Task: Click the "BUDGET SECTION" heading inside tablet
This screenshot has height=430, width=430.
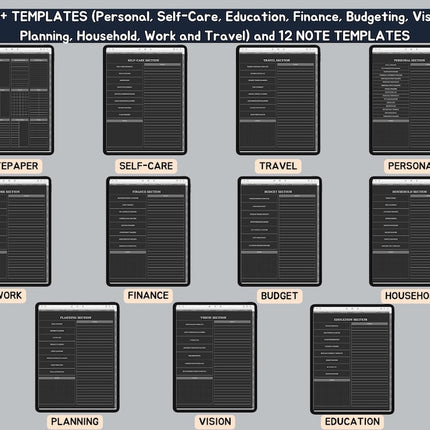Action: 278,192
